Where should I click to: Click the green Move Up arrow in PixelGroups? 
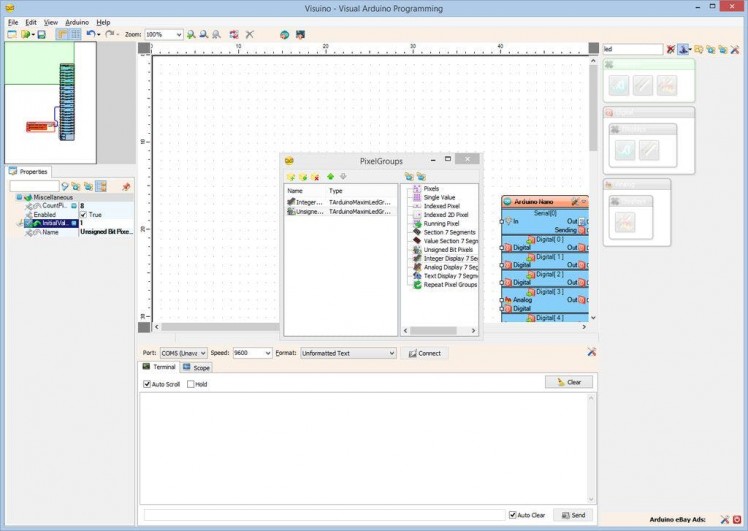click(x=330, y=176)
